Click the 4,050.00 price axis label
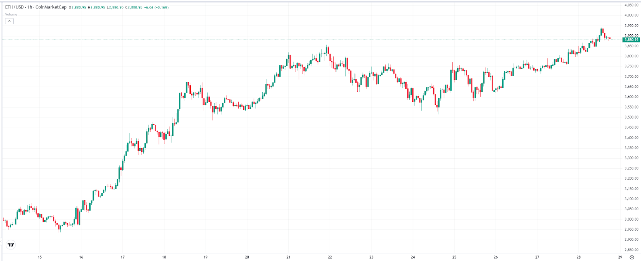 tap(632, 5)
